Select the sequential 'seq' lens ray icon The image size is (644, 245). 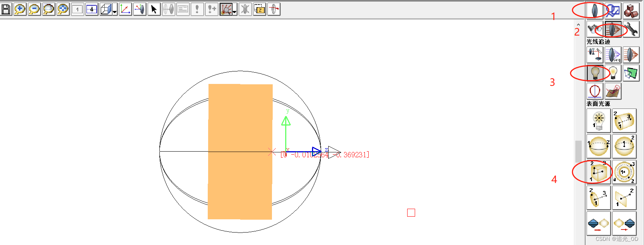click(613, 55)
